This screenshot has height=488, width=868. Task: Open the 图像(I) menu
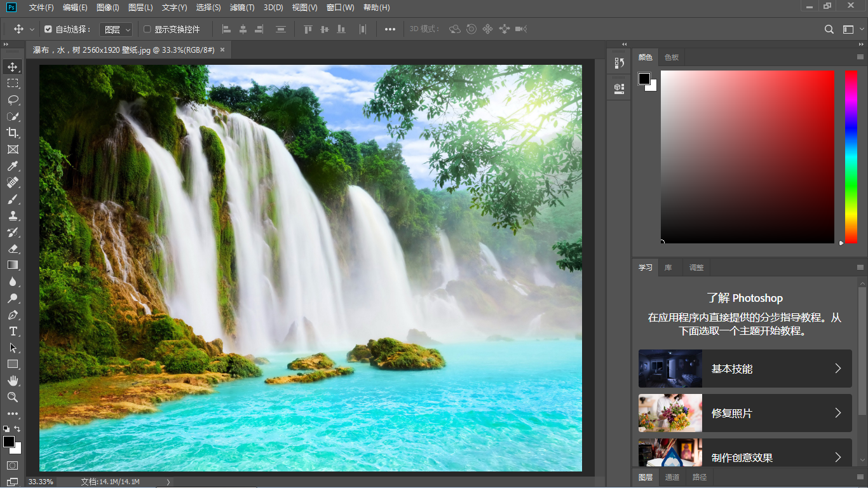(x=107, y=8)
